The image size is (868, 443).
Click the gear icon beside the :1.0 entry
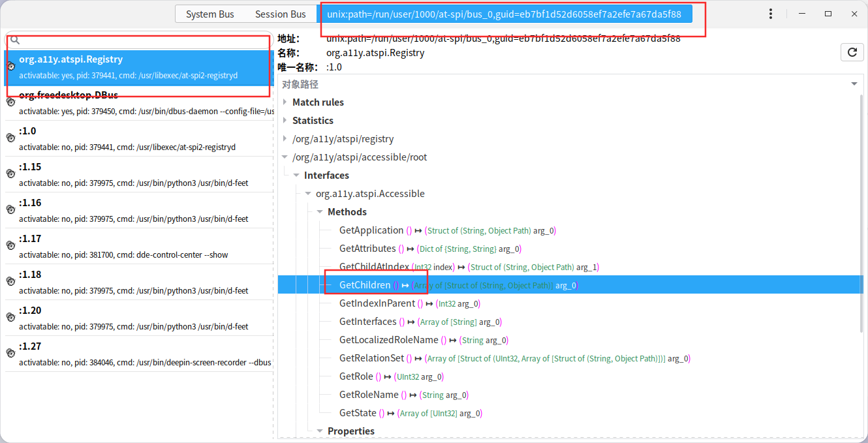(10, 138)
